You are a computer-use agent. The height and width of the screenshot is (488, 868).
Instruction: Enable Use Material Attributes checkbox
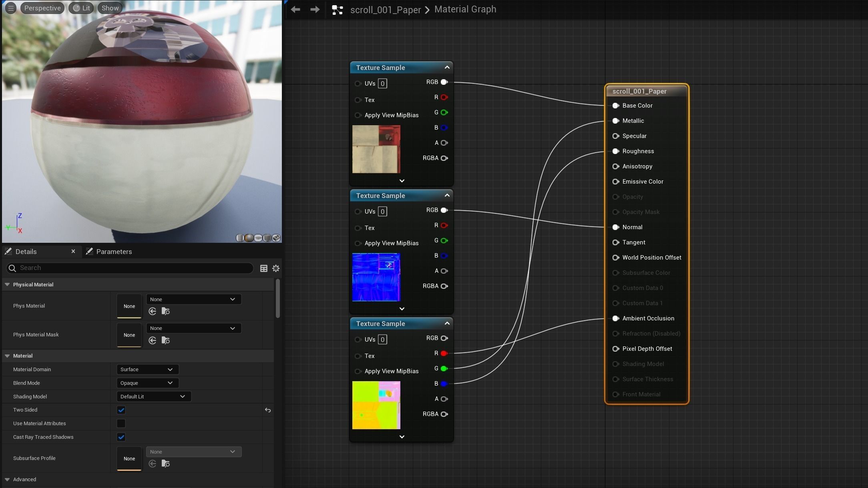coord(121,423)
